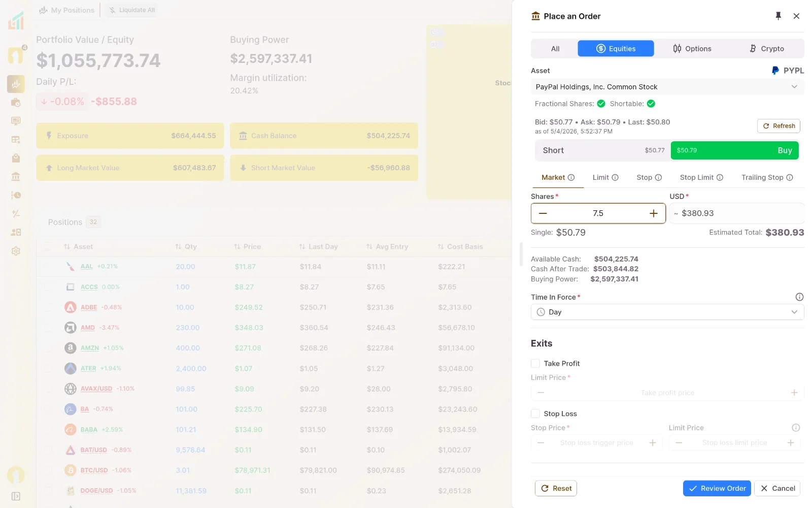Open the bank icon in sidebar

[x=16, y=177]
